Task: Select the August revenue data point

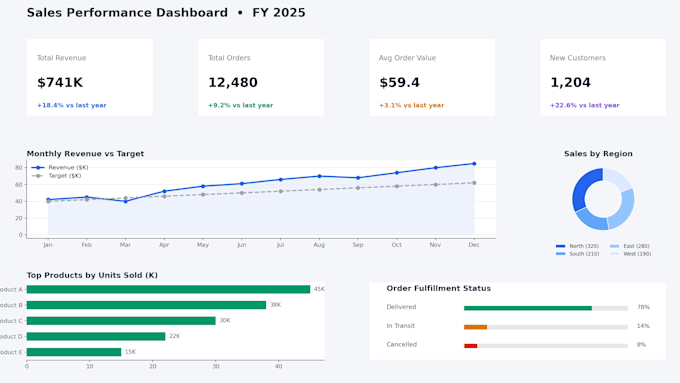Action: pyautogui.click(x=319, y=177)
